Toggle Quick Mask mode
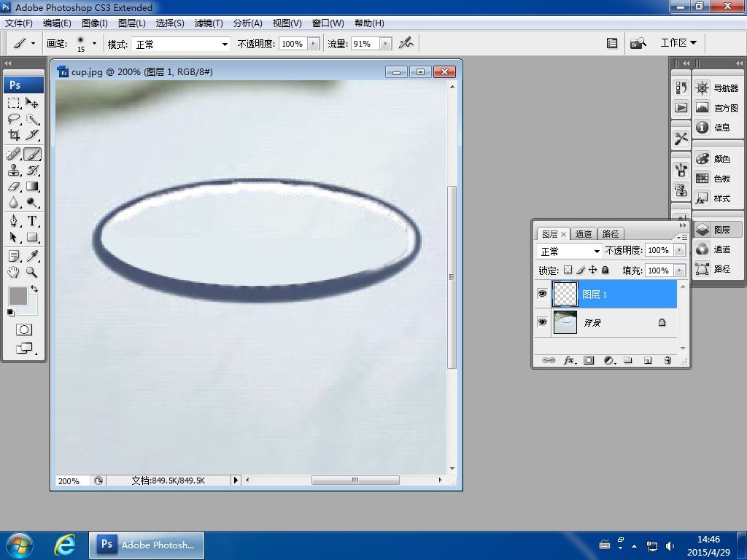 coord(24,330)
